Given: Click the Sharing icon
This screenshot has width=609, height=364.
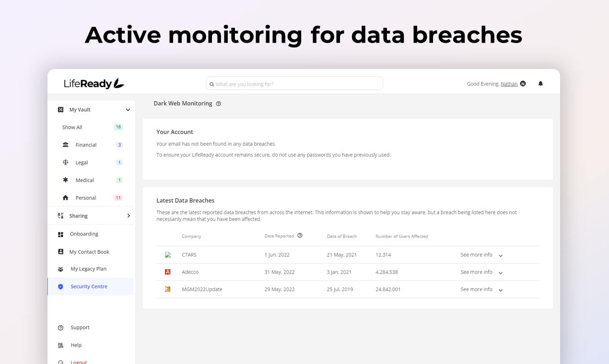Looking at the screenshot, I should 60,216.
